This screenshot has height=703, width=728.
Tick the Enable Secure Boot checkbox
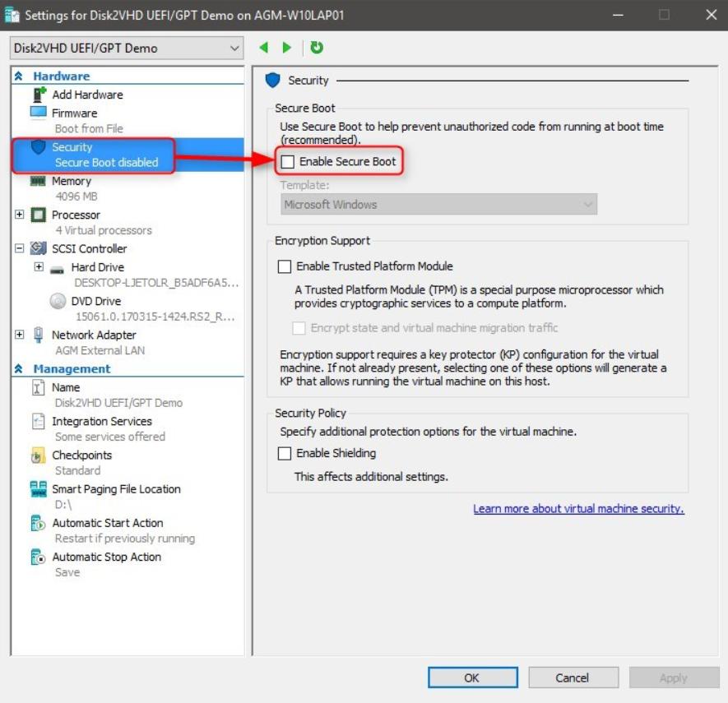click(287, 162)
